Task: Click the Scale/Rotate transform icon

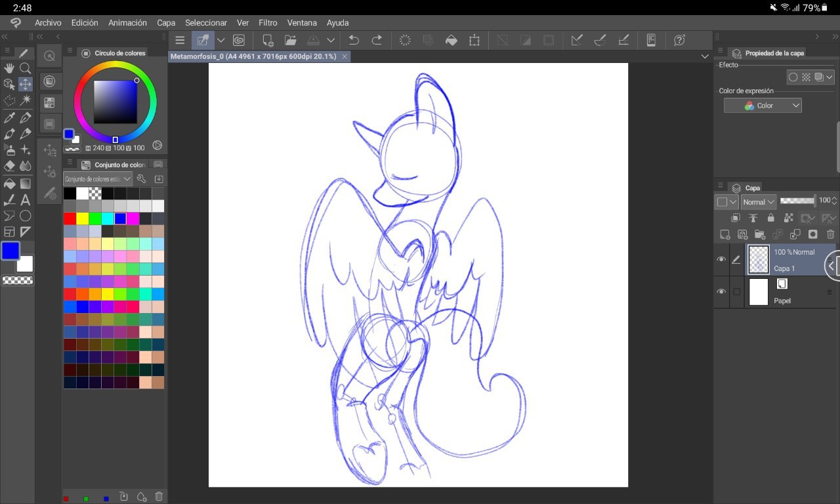Action: tap(474, 40)
